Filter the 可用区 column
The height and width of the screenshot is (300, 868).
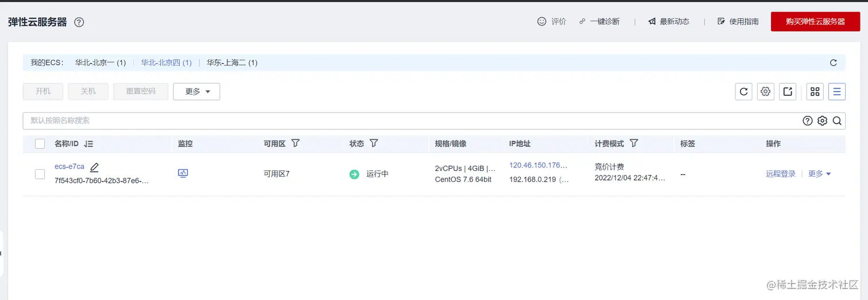point(296,143)
